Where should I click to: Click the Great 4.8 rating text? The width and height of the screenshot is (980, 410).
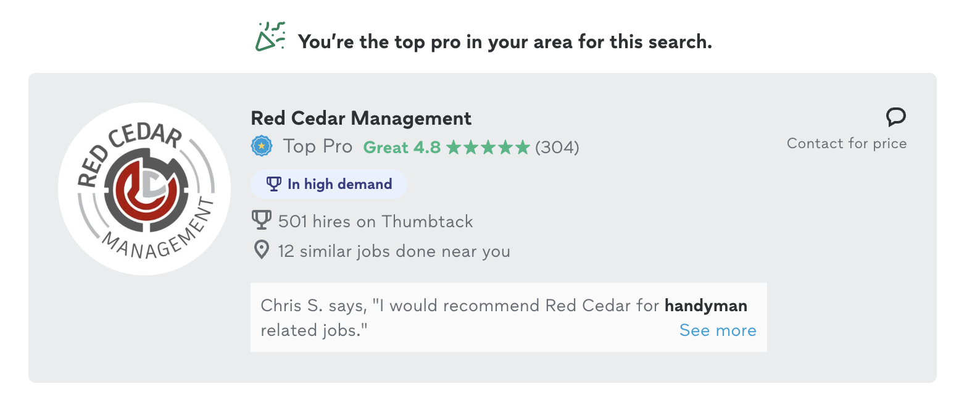tap(402, 148)
